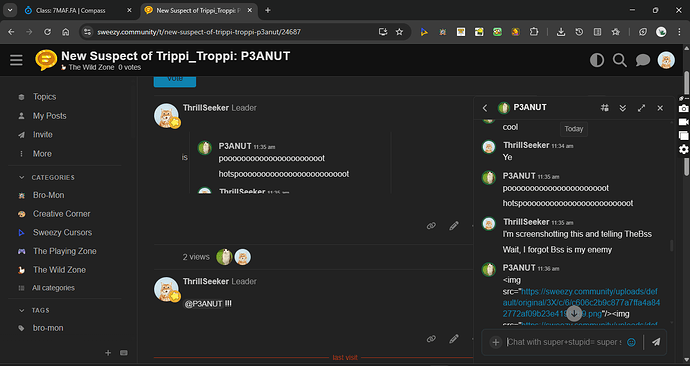Bookmark this page with star icon
This screenshot has height=366, width=690.
pos(399,32)
